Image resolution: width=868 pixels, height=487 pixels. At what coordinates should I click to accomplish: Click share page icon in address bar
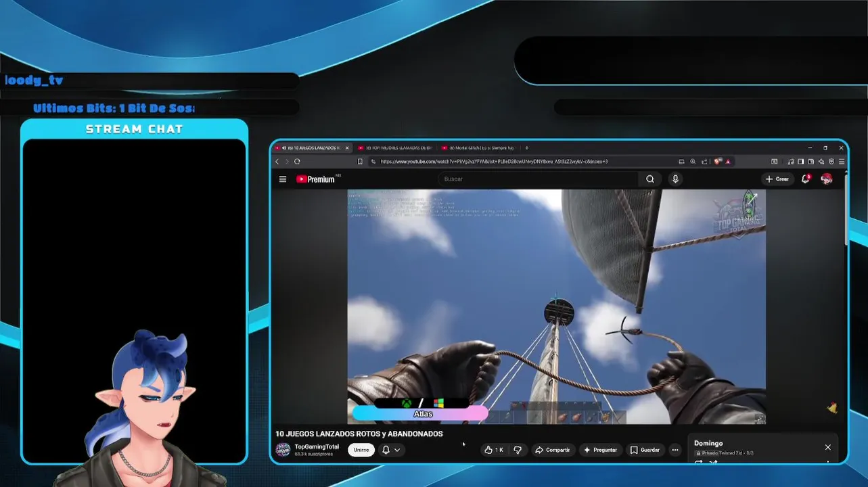pos(704,162)
